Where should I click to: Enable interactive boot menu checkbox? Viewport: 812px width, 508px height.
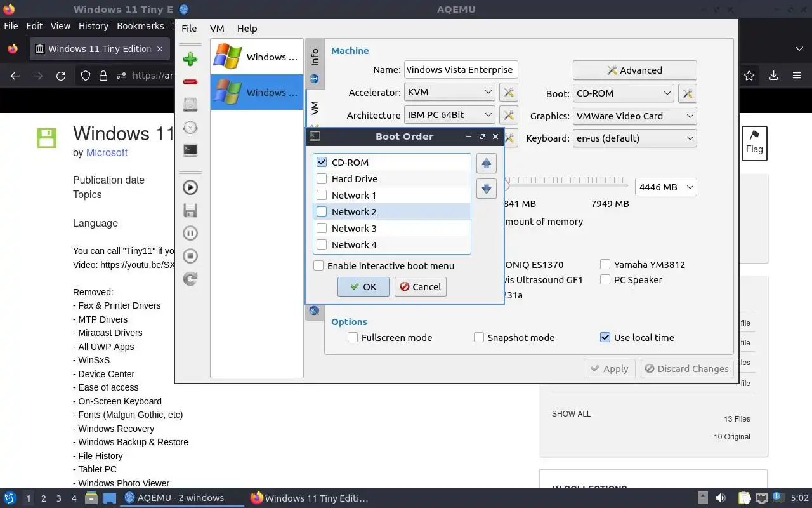click(318, 265)
